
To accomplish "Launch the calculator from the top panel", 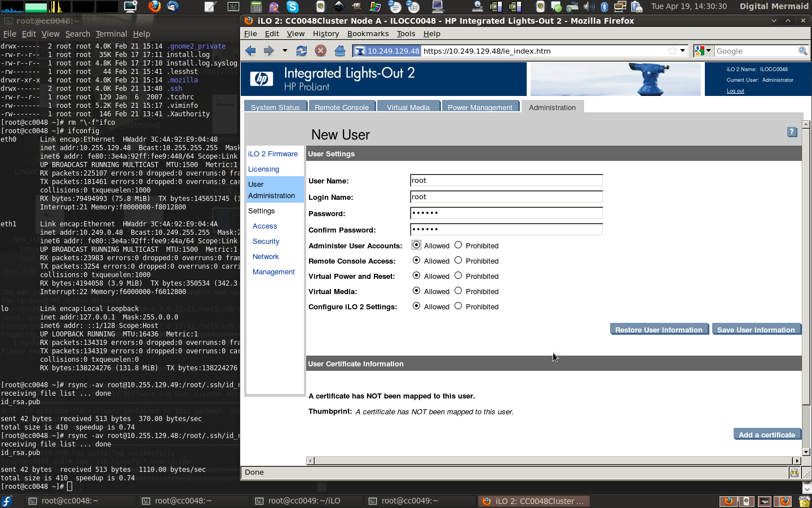I will pyautogui.click(x=256, y=7).
